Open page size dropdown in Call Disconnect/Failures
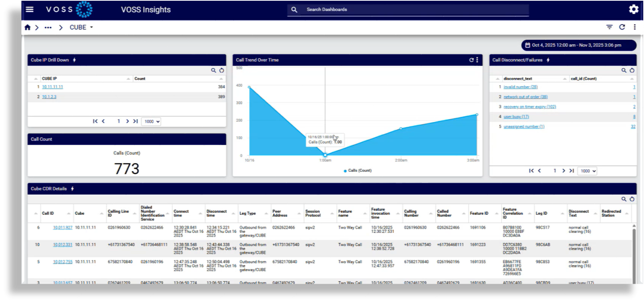The height and width of the screenshot is (303, 644). (x=587, y=171)
